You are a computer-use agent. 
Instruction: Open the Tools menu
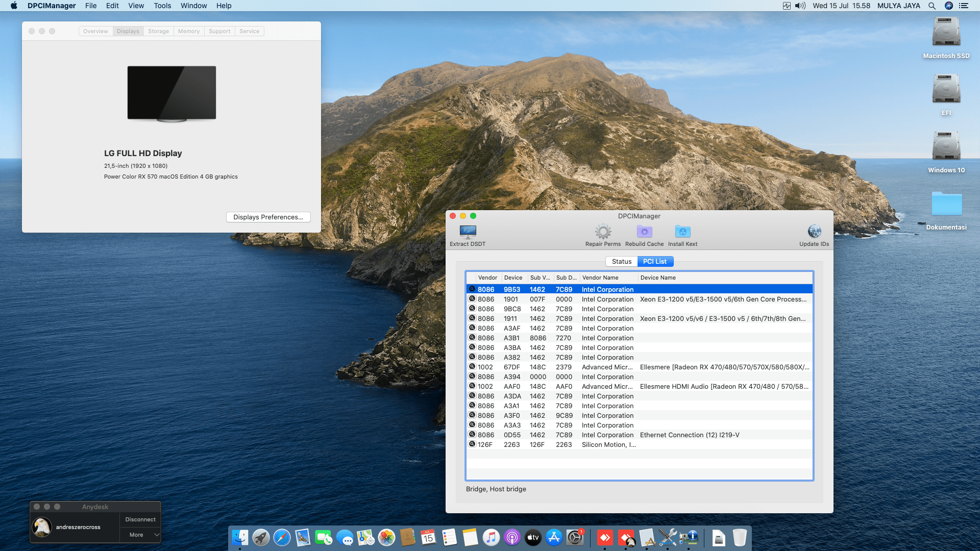pos(162,6)
